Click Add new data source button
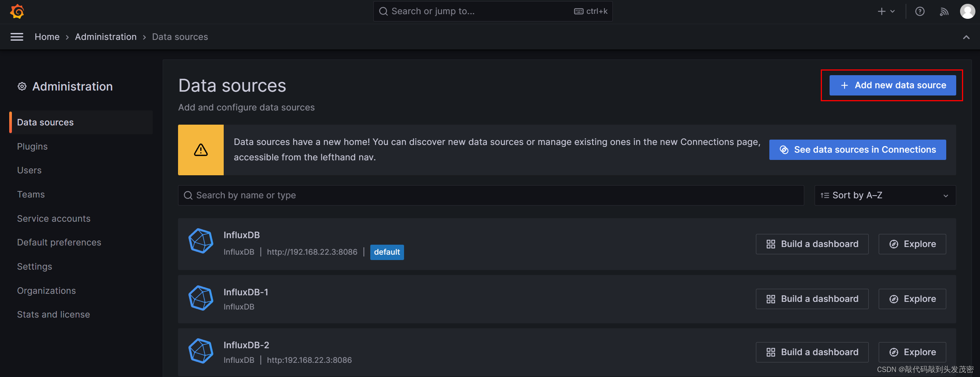The width and height of the screenshot is (980, 377). click(893, 85)
